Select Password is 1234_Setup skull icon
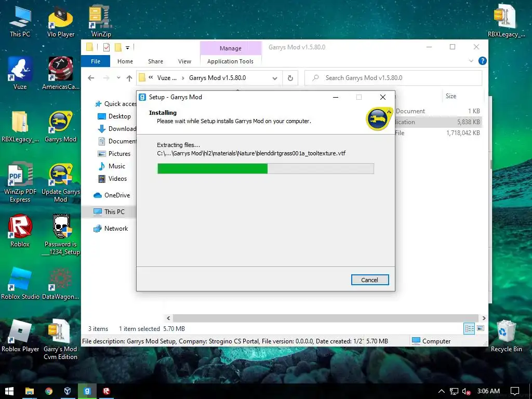Screen dimensions: 532x399 pos(61,235)
